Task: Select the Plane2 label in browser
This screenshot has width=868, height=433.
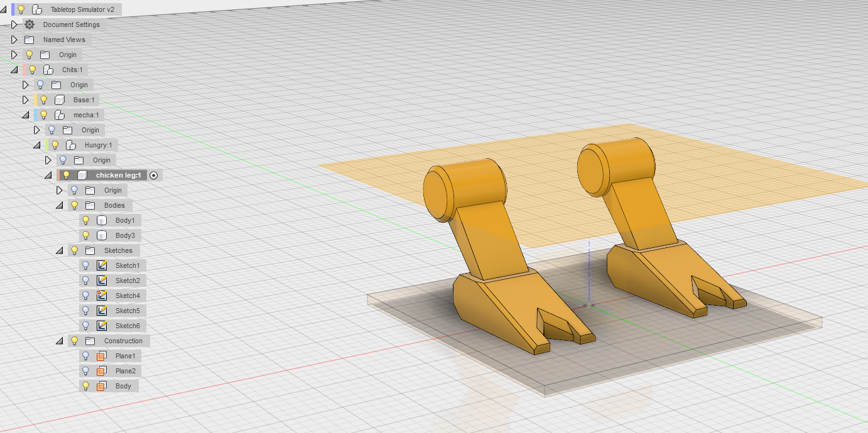Action: click(126, 371)
